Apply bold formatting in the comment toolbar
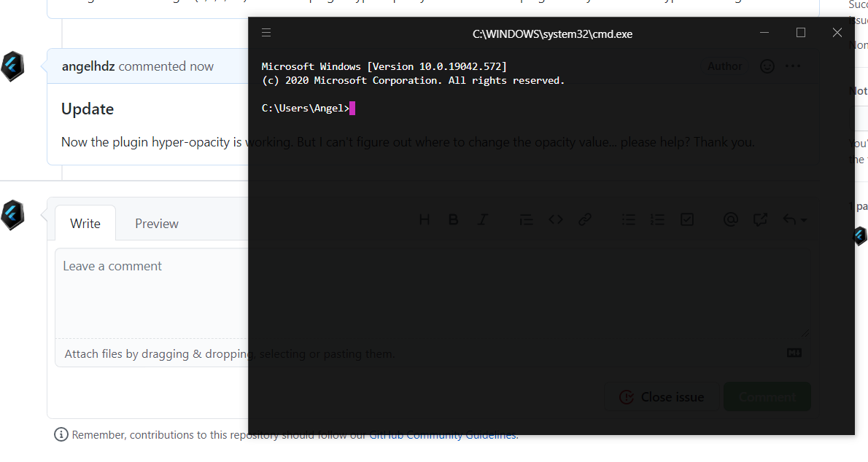This screenshot has height=462, width=868. (x=453, y=219)
